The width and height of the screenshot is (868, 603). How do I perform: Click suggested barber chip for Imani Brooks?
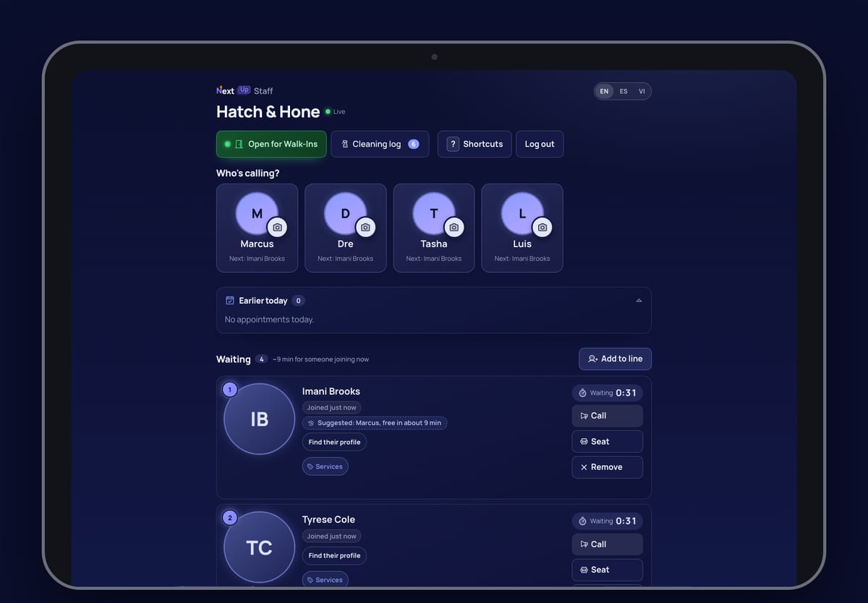coord(375,423)
